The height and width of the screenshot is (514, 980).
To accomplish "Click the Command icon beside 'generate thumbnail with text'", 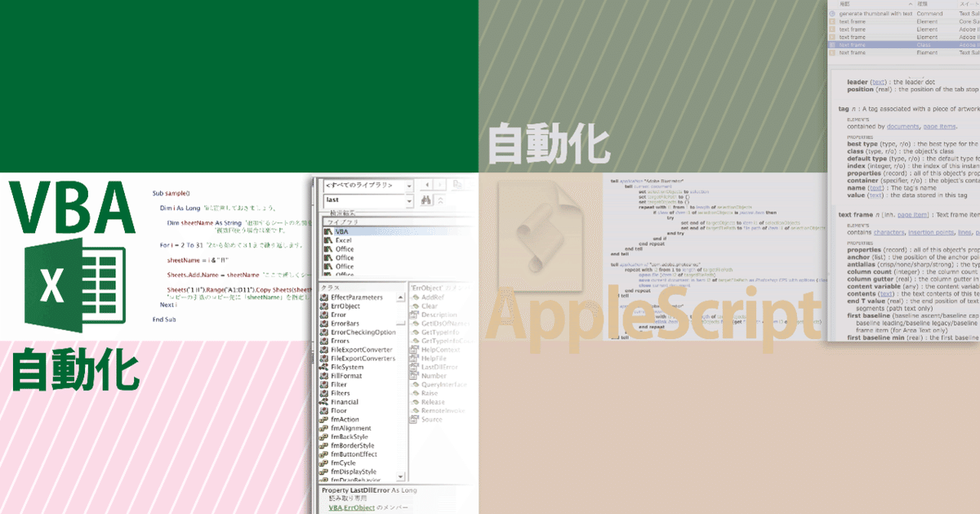I will click(x=832, y=13).
